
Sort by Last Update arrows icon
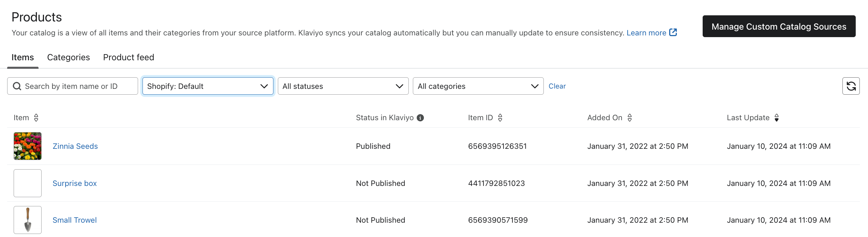[x=777, y=118]
